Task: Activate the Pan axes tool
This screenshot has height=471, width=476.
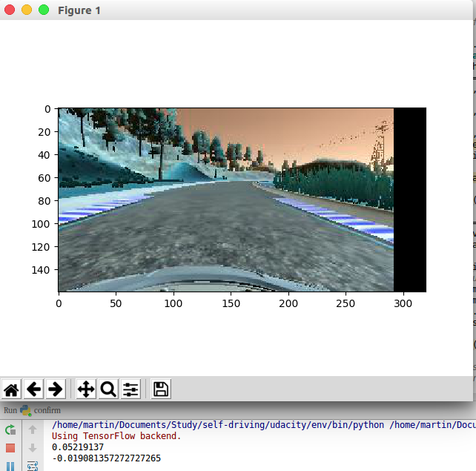Action: [x=86, y=389]
